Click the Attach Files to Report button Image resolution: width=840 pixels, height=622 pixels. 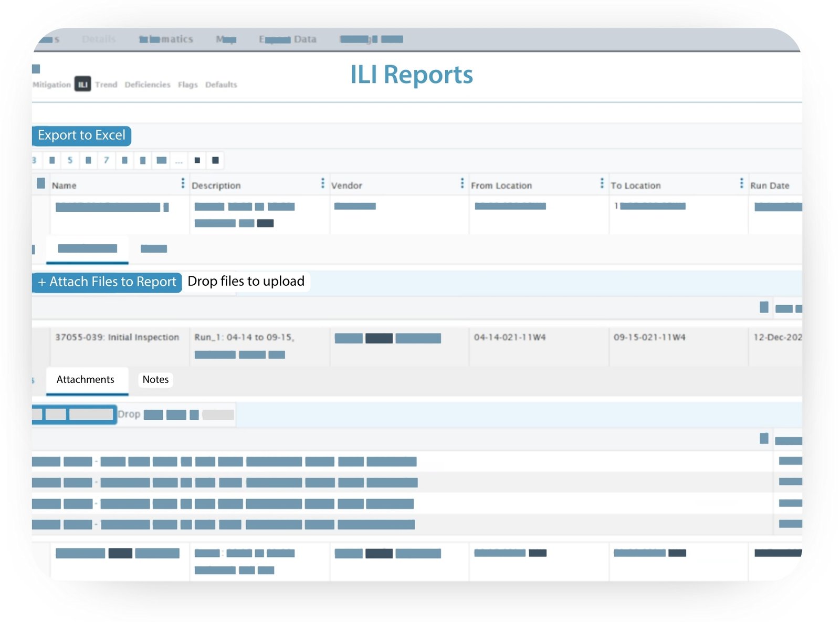point(106,282)
